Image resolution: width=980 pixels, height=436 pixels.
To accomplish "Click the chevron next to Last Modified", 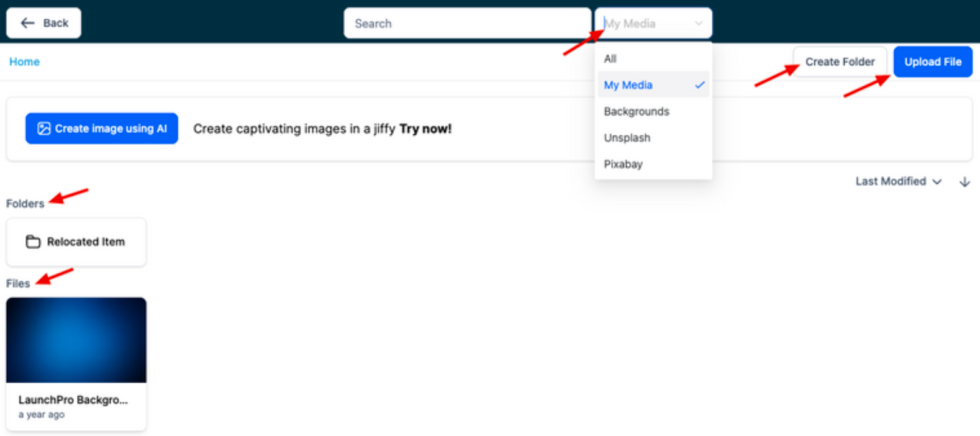I will (x=937, y=182).
